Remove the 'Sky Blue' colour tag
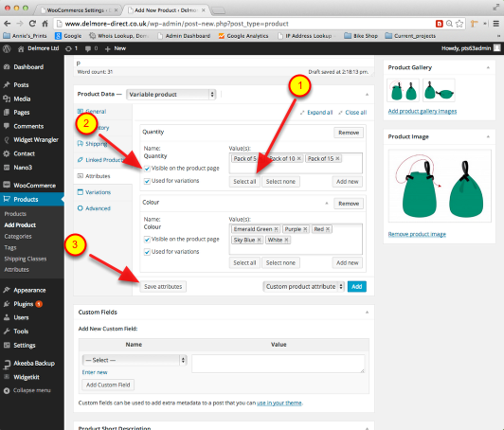This screenshot has width=504, height=430. [x=259, y=240]
